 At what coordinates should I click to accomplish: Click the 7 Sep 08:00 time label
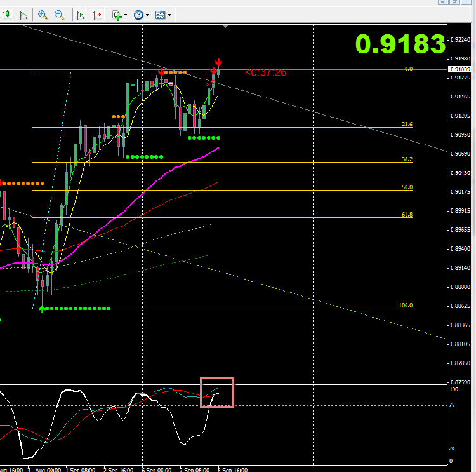pos(195,469)
